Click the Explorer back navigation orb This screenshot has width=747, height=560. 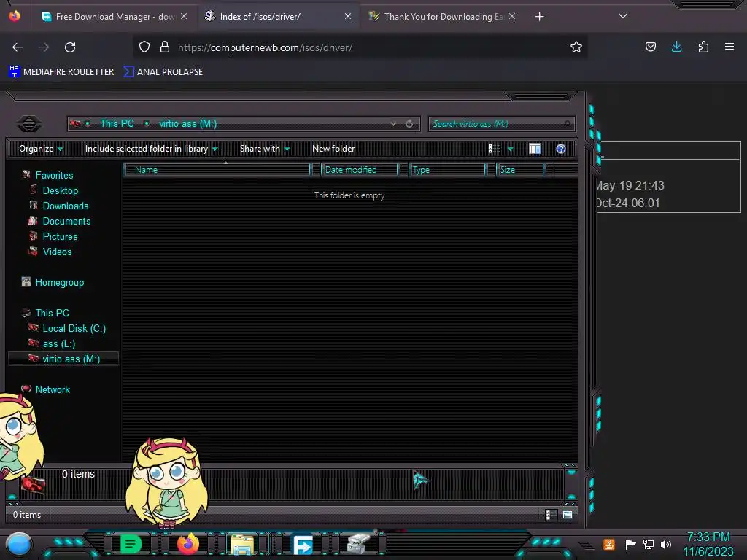(x=29, y=124)
